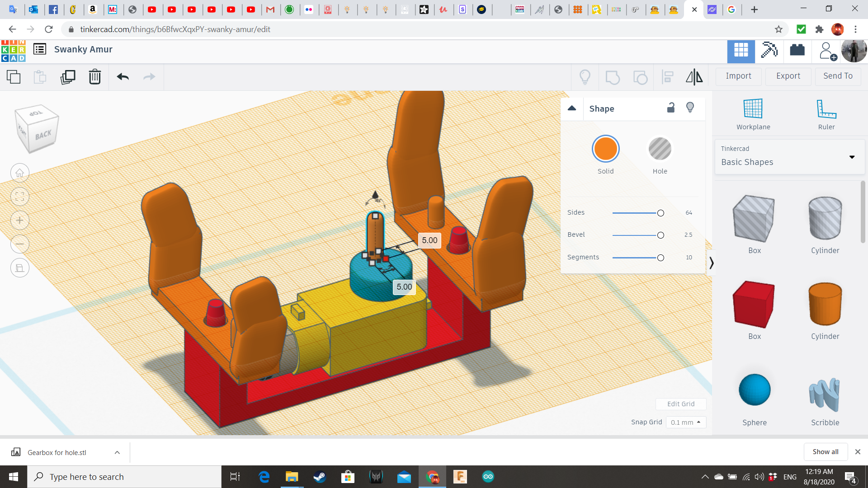The height and width of the screenshot is (488, 868).
Task: Pick the red Box shape thumbnail
Action: [x=754, y=304]
